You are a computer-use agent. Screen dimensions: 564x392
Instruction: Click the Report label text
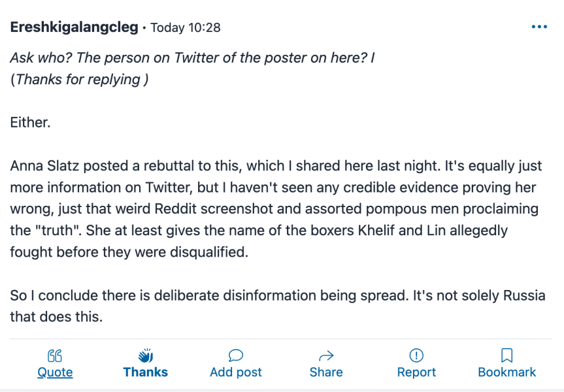(416, 372)
